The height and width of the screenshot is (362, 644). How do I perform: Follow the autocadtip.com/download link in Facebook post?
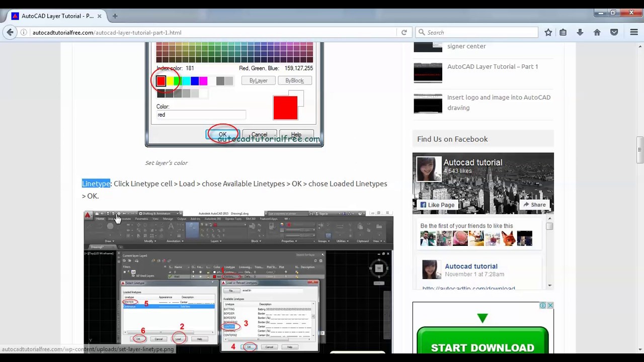tap(468, 288)
